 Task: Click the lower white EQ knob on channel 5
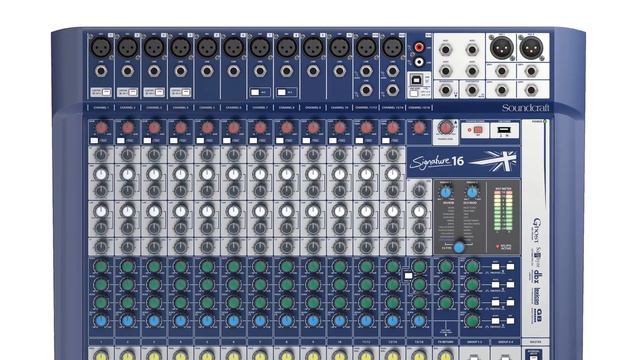(x=207, y=211)
